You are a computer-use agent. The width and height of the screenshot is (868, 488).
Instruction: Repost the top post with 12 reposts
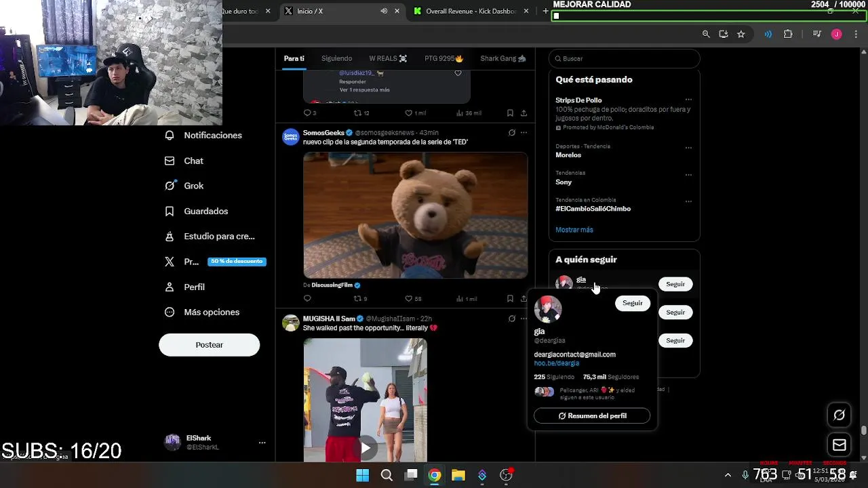pos(361,113)
